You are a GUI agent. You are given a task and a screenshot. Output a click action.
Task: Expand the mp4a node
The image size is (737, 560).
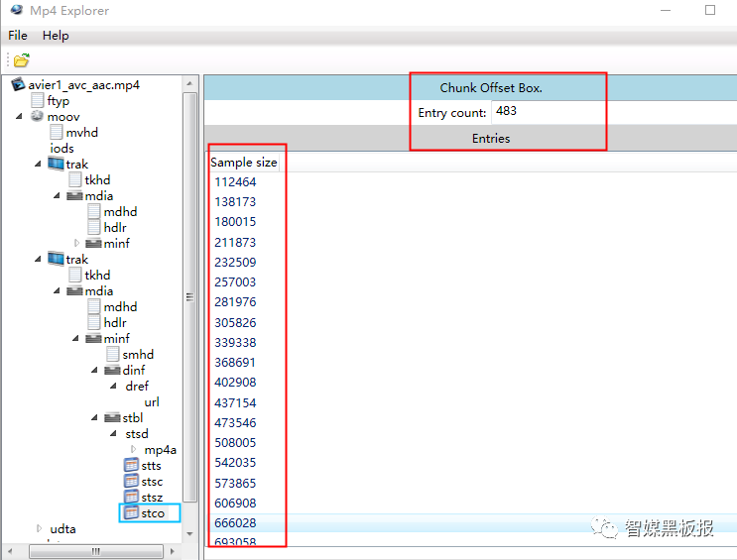133,449
